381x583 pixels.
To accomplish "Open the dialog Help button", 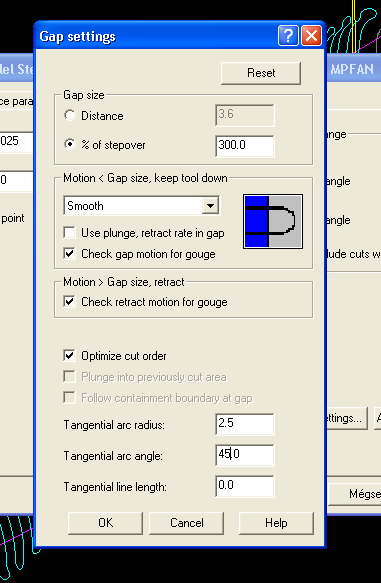I will tap(276, 523).
